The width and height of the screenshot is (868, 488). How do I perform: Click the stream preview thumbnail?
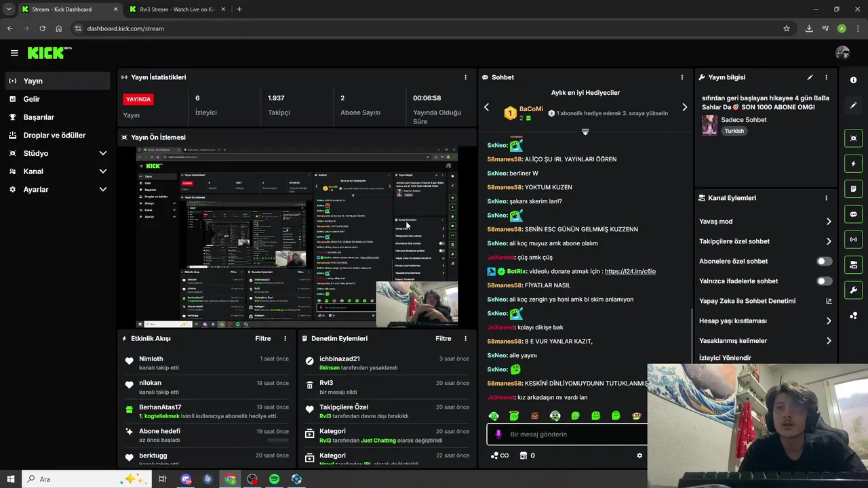297,237
